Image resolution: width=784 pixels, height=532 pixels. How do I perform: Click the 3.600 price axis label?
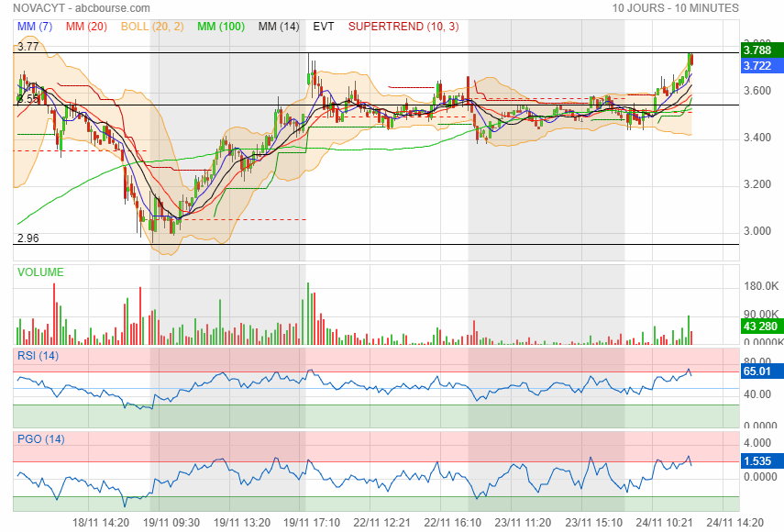click(x=757, y=91)
